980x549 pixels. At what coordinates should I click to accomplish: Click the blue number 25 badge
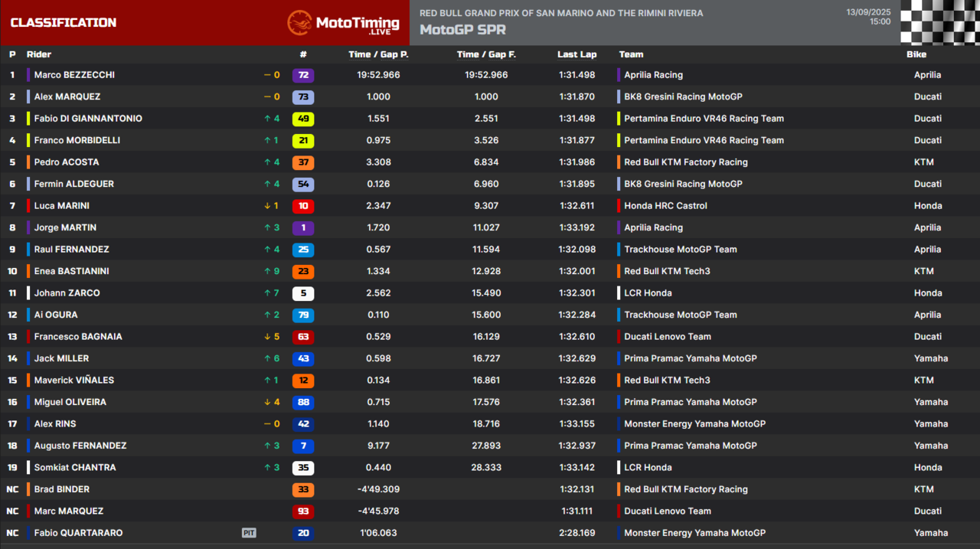pyautogui.click(x=303, y=250)
